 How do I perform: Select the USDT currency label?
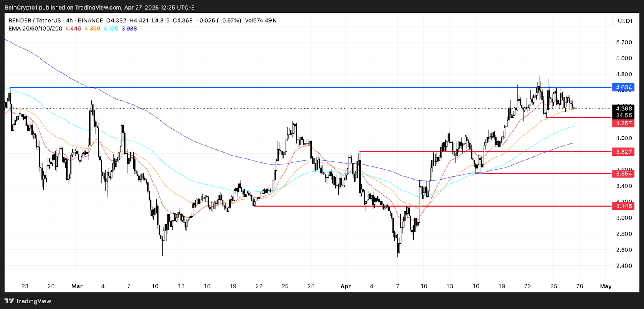click(625, 21)
